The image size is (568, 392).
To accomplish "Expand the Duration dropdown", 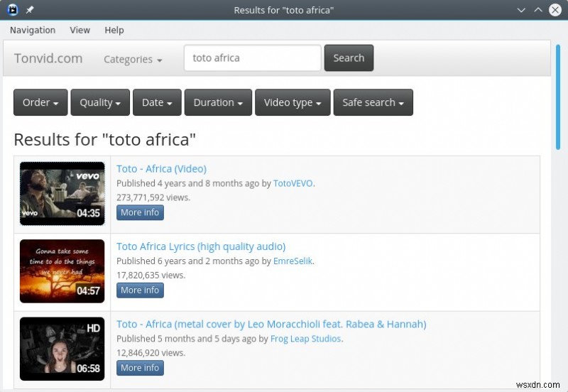I will (x=218, y=102).
